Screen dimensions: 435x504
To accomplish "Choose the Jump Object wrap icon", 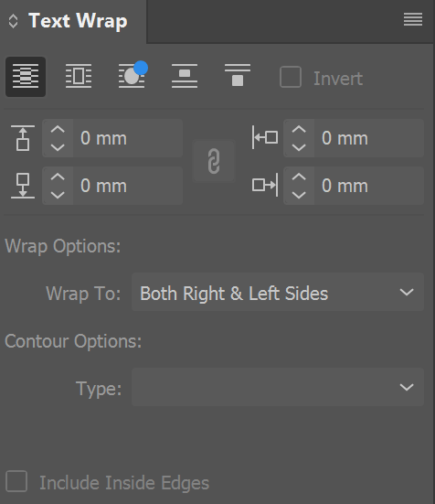I will pyautogui.click(x=185, y=76).
